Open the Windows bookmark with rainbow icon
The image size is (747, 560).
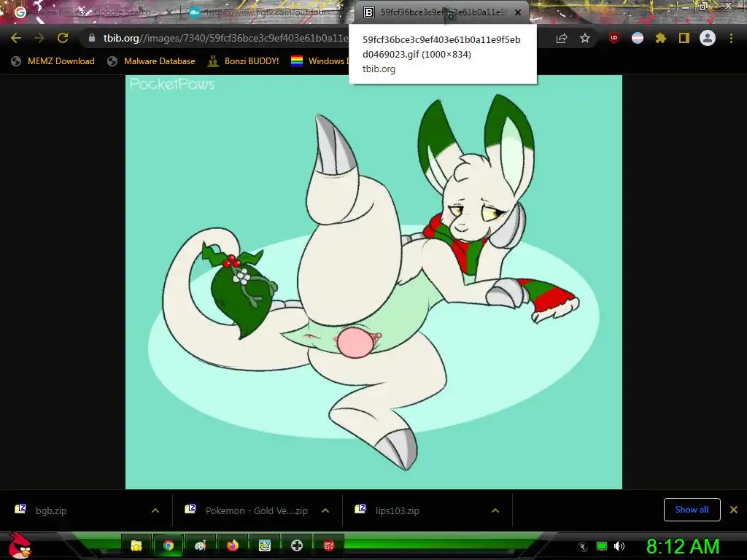click(x=320, y=61)
